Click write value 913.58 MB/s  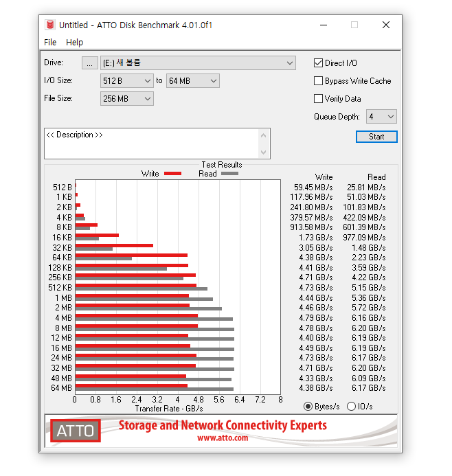tap(311, 227)
